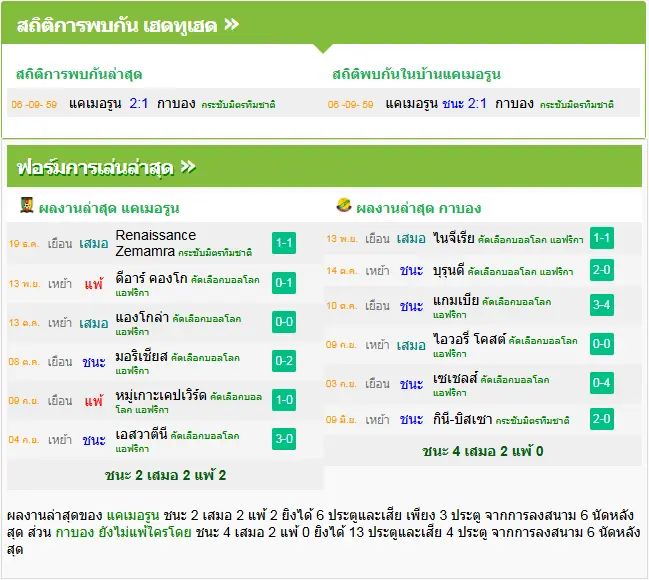Screen dimensions: 649x580
Task: Select the ไอวอรี่ โคสต์ opponent name
Action: click(469, 339)
